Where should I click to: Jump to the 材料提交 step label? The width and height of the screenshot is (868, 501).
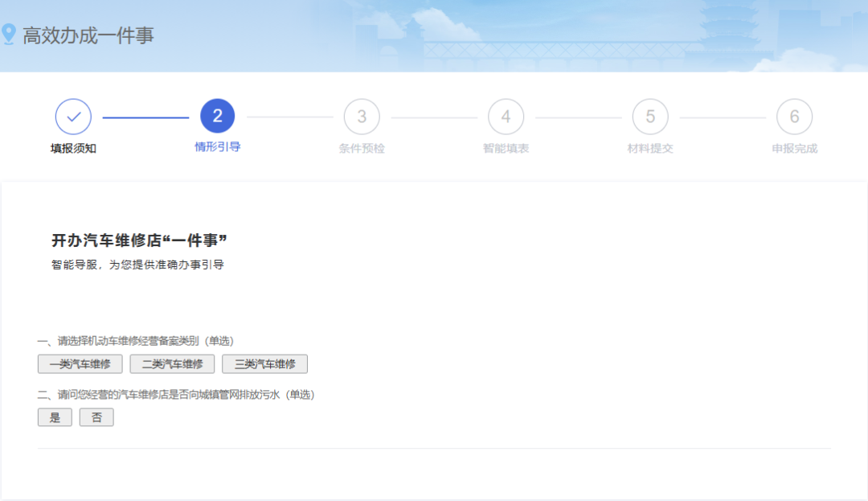click(650, 149)
